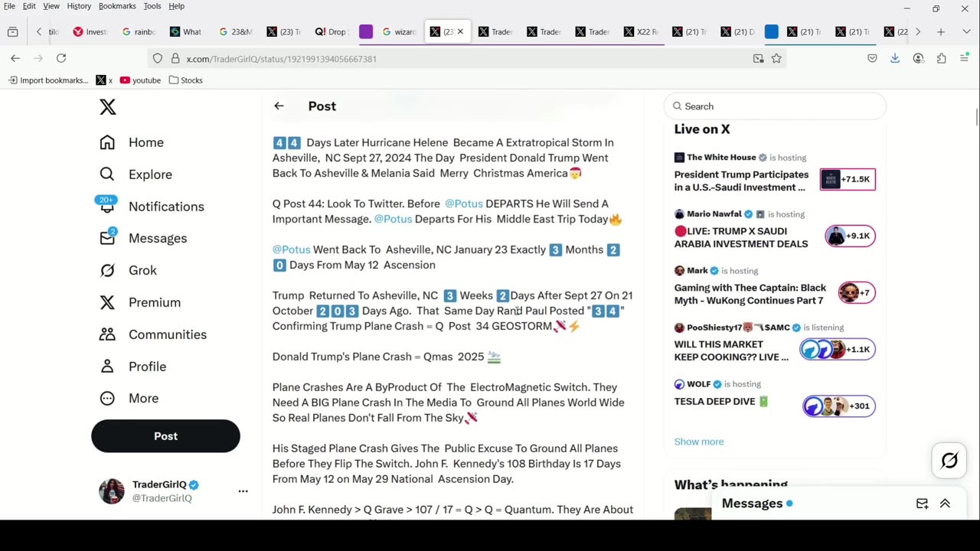Click the first @Potus mention link
This screenshot has width=980, height=551.
[464, 204]
